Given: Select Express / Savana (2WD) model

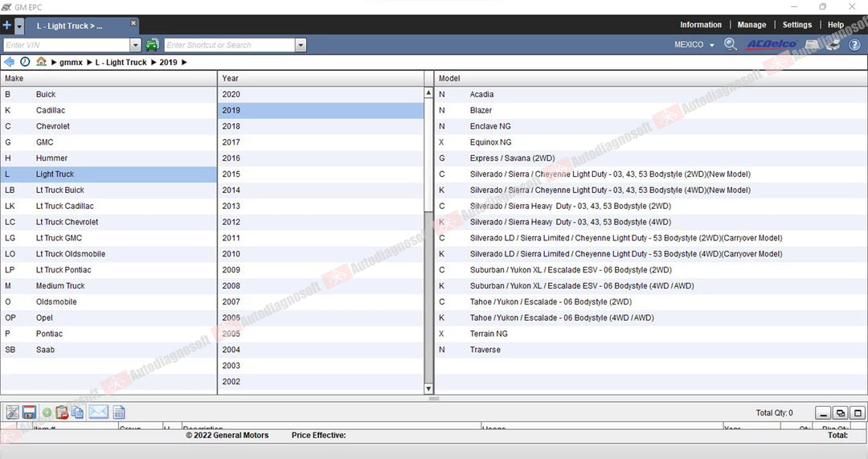Looking at the screenshot, I should 651,158.
